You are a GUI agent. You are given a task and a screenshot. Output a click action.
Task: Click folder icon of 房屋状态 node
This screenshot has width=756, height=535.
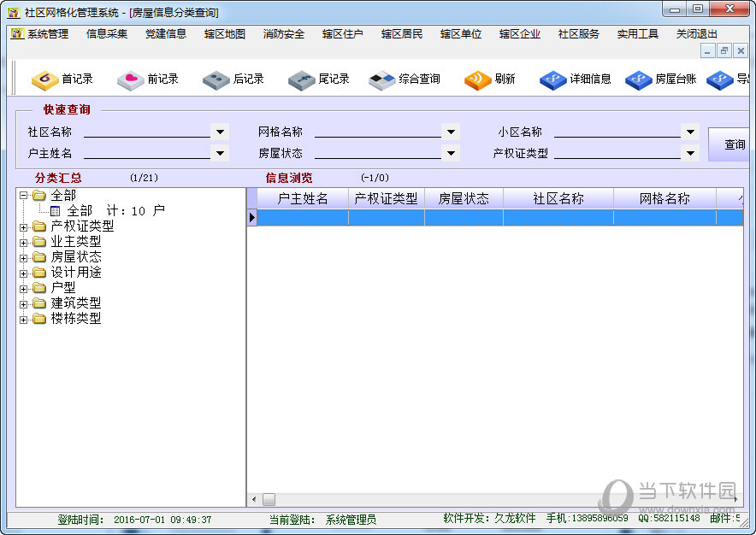pyautogui.click(x=39, y=257)
